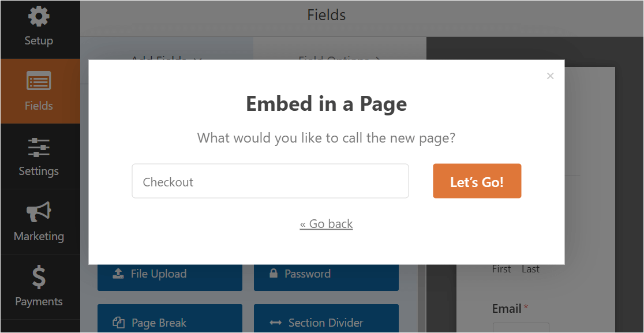Click the Page Break icon

tap(118, 323)
